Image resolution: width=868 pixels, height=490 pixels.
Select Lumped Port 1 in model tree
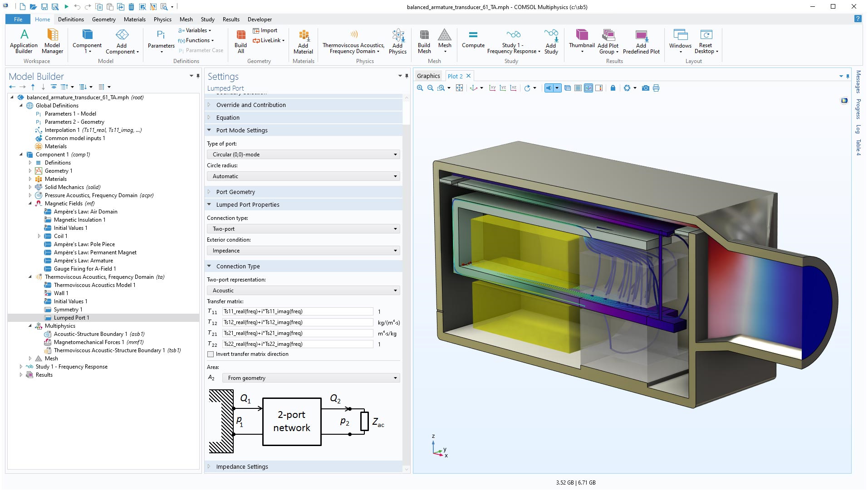tap(71, 318)
